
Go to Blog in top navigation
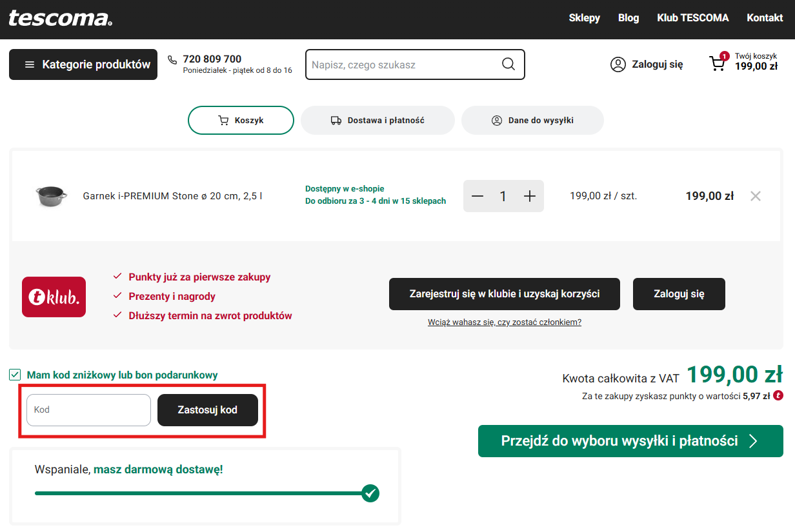(x=628, y=18)
